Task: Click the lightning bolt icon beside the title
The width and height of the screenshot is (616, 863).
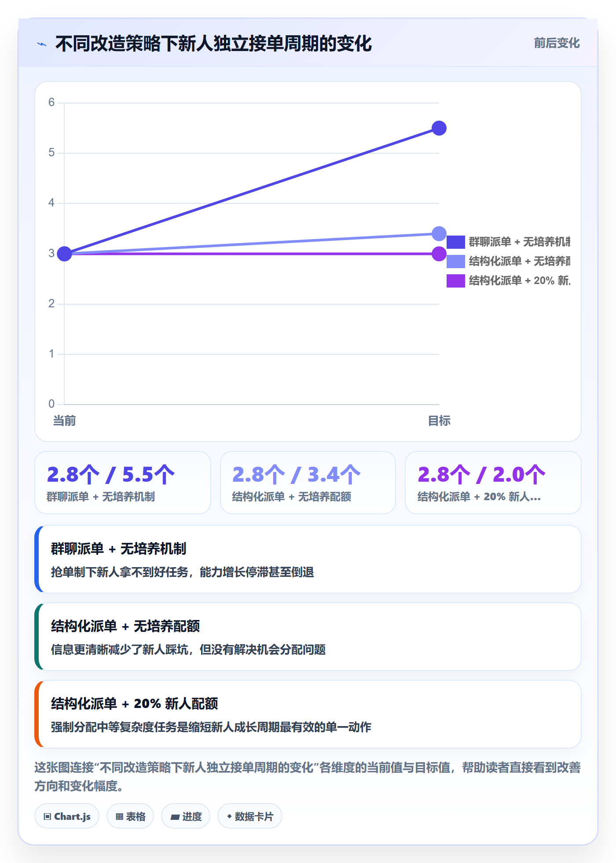Action: pyautogui.click(x=42, y=44)
